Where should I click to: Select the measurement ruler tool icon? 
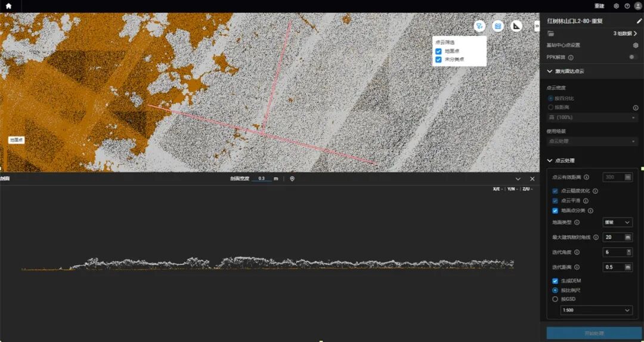[x=516, y=26]
